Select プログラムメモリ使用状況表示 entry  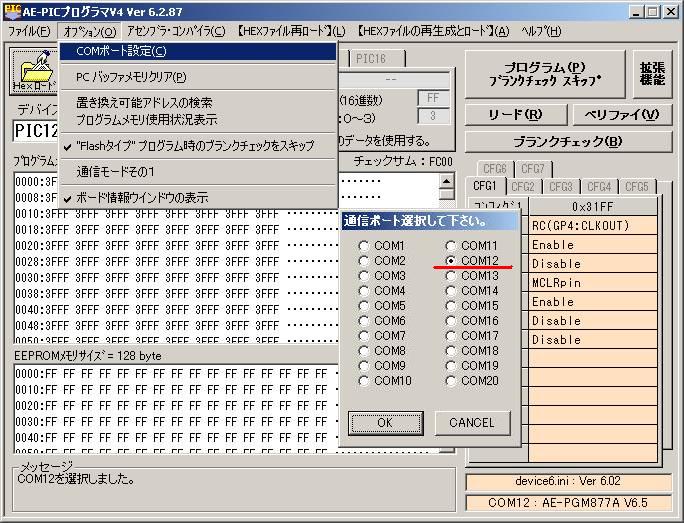[x=198, y=120]
